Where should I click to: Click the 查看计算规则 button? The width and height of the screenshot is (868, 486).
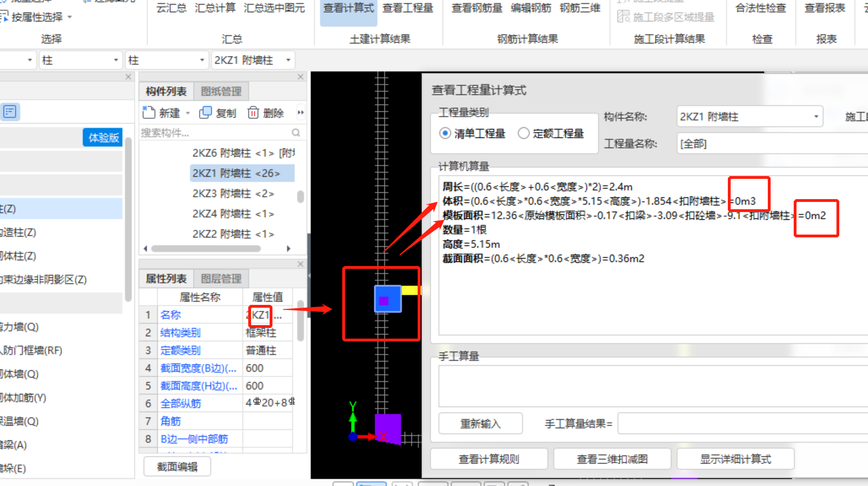pos(489,459)
